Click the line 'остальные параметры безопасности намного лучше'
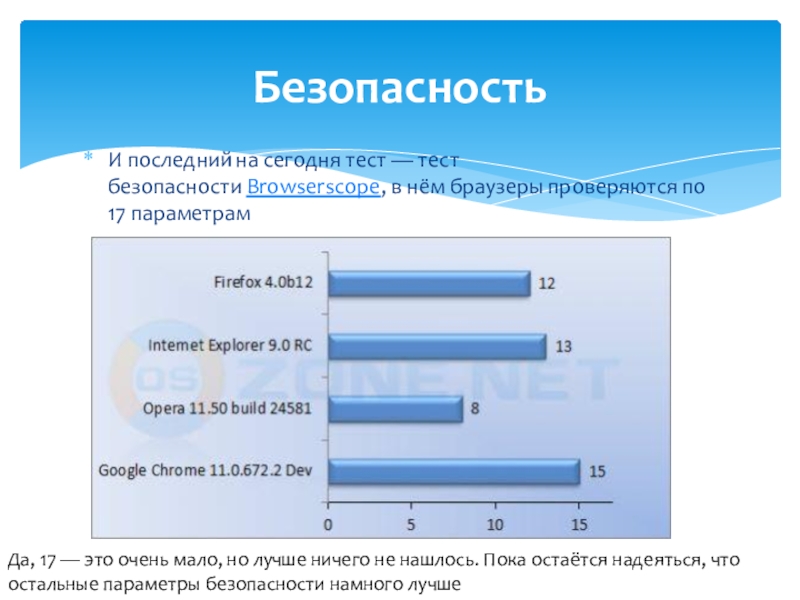This screenshot has height=600, width=800. [235, 584]
